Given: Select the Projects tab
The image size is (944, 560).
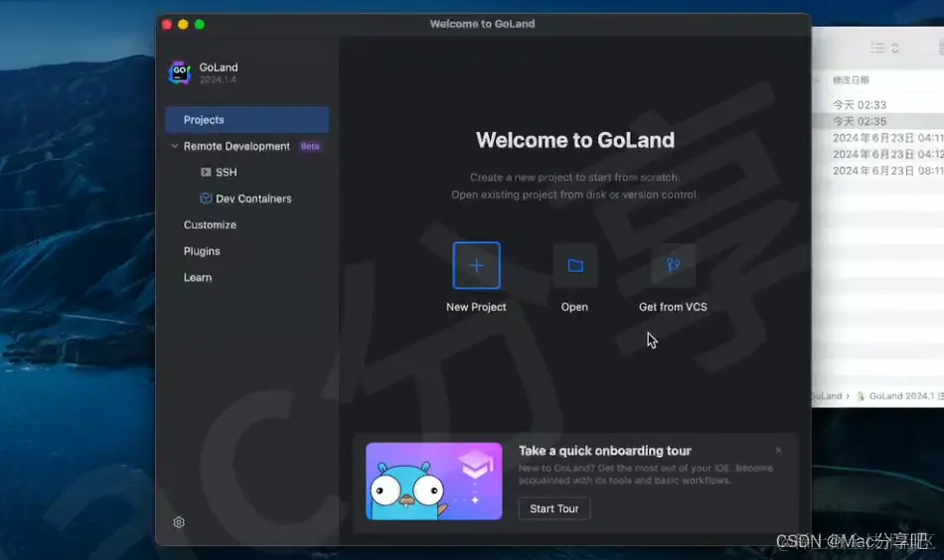Looking at the screenshot, I should 246,120.
